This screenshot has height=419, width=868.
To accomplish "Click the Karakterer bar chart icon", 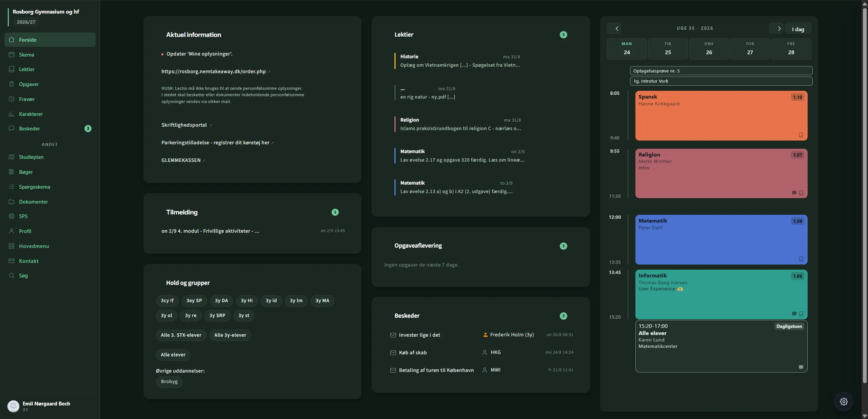I will click(x=12, y=114).
